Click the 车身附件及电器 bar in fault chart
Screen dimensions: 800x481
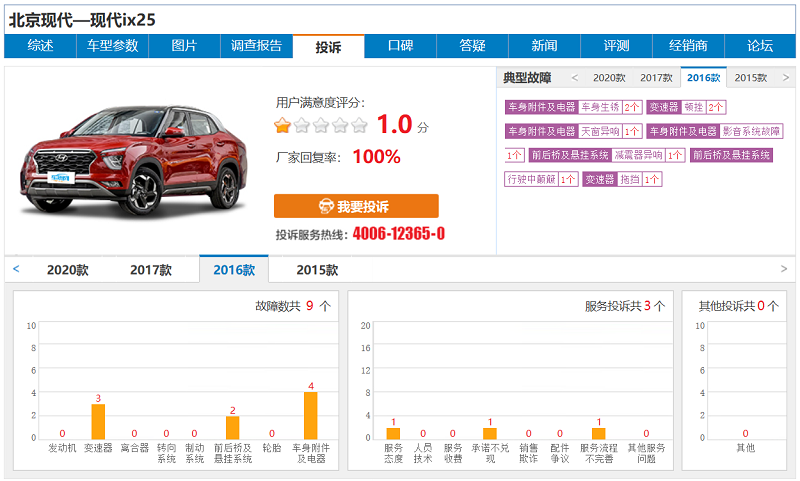coord(311,416)
